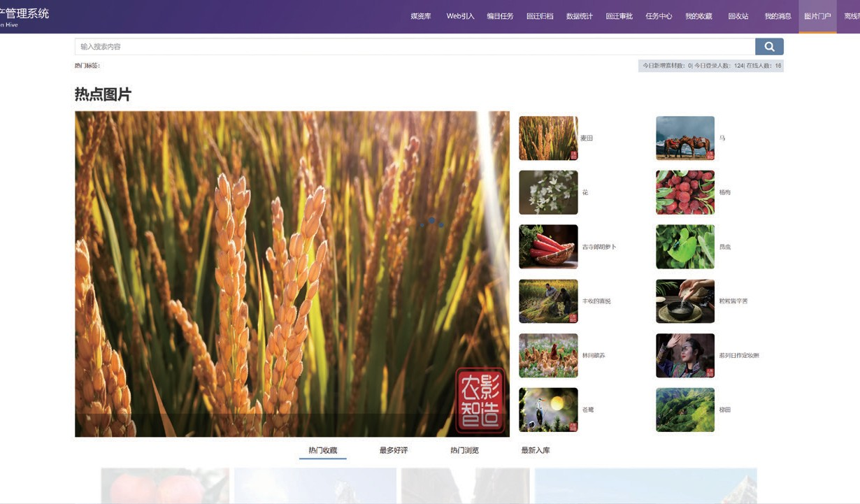The image size is (860, 504).
Task: Select the 图片门户 navigation tab
Action: [817, 16]
